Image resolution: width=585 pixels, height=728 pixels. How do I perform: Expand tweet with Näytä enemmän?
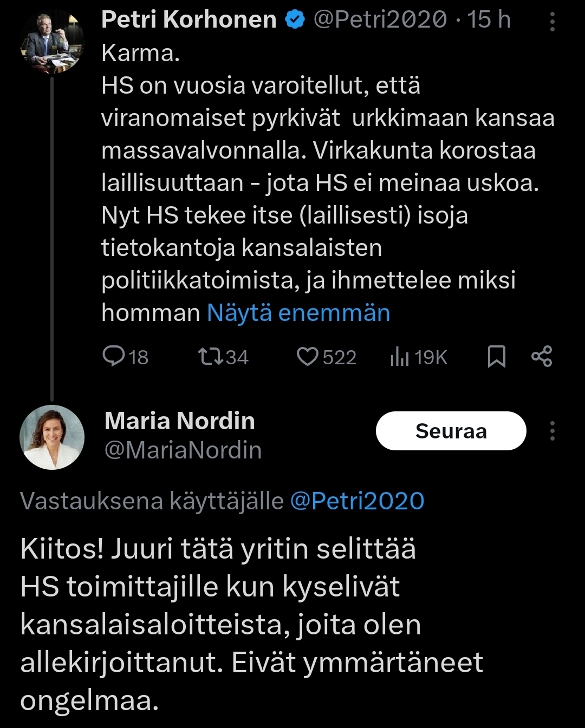coord(298,313)
